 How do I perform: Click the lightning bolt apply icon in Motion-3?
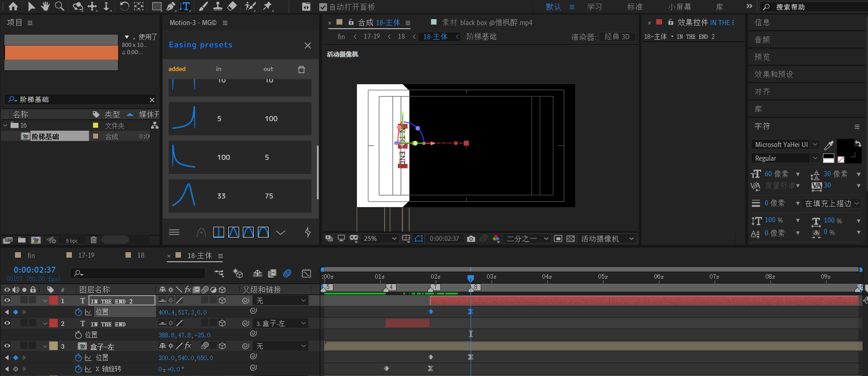[x=308, y=232]
